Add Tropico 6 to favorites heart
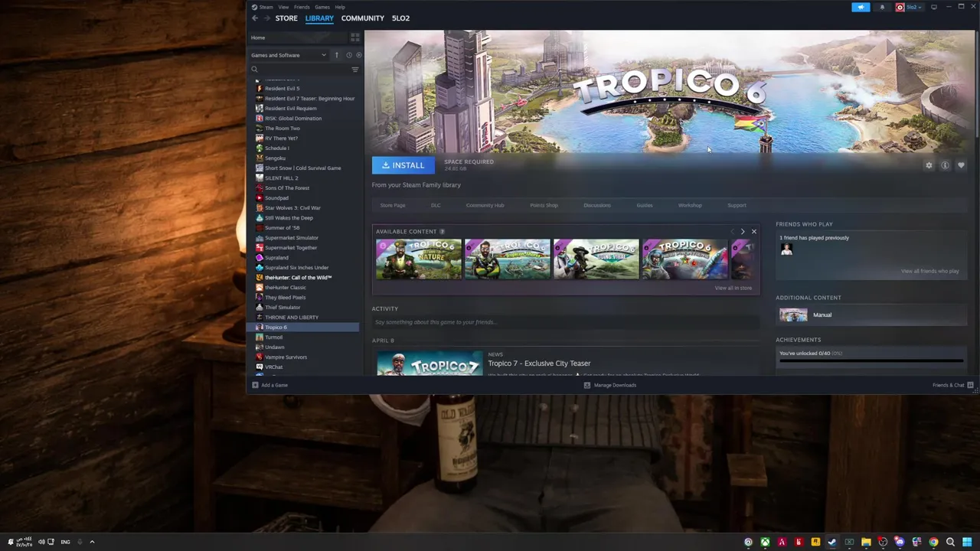980x551 pixels. pos(961,165)
